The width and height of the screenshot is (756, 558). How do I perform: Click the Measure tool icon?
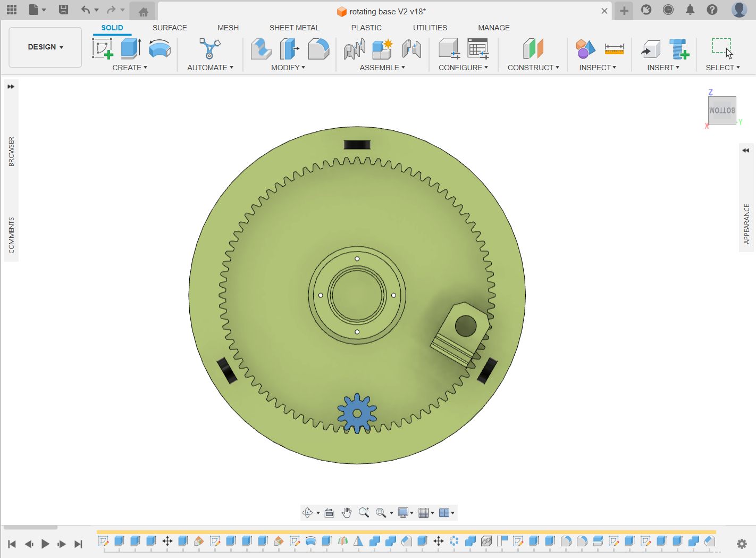point(614,49)
